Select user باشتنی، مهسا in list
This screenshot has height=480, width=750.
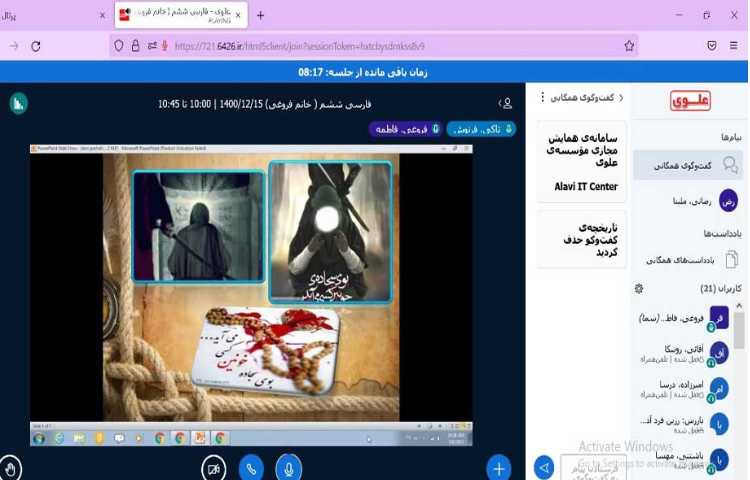tap(683, 460)
